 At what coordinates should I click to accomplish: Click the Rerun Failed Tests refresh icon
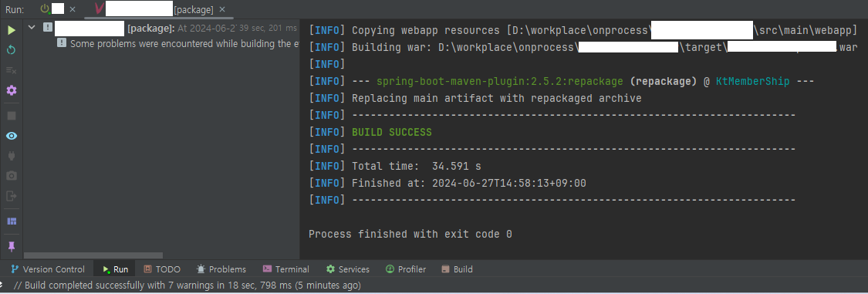[x=11, y=50]
